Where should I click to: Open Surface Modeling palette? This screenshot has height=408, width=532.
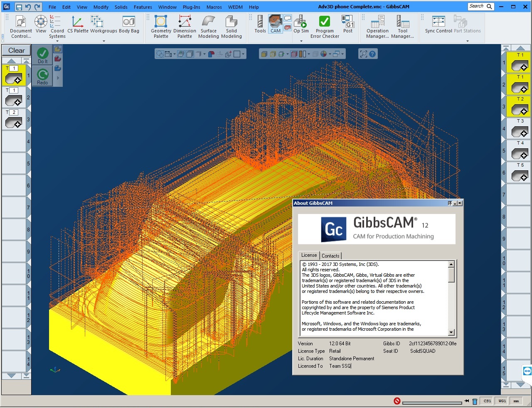point(208,27)
